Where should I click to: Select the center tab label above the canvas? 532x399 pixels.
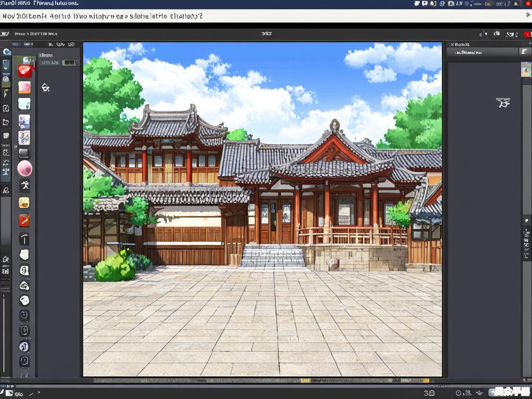tap(266, 33)
